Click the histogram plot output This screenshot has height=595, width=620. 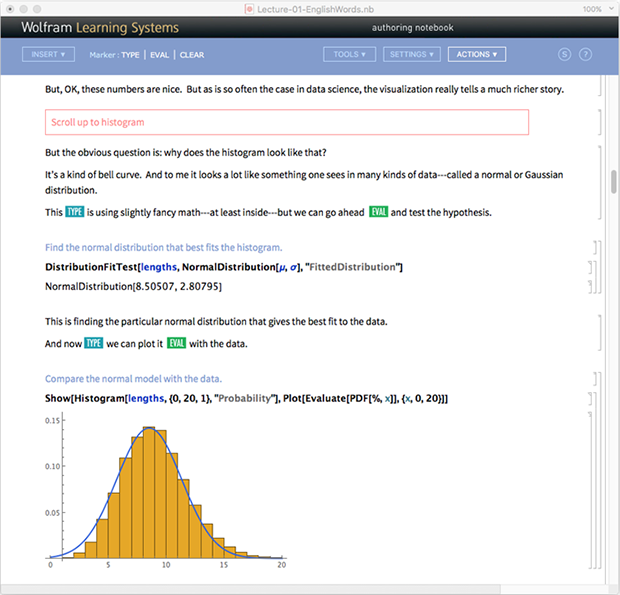point(165,492)
